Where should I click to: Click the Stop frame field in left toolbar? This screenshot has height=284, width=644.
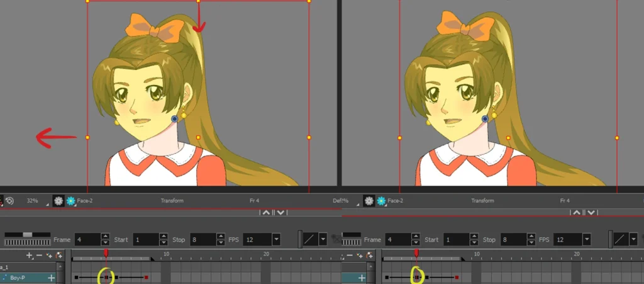point(203,240)
